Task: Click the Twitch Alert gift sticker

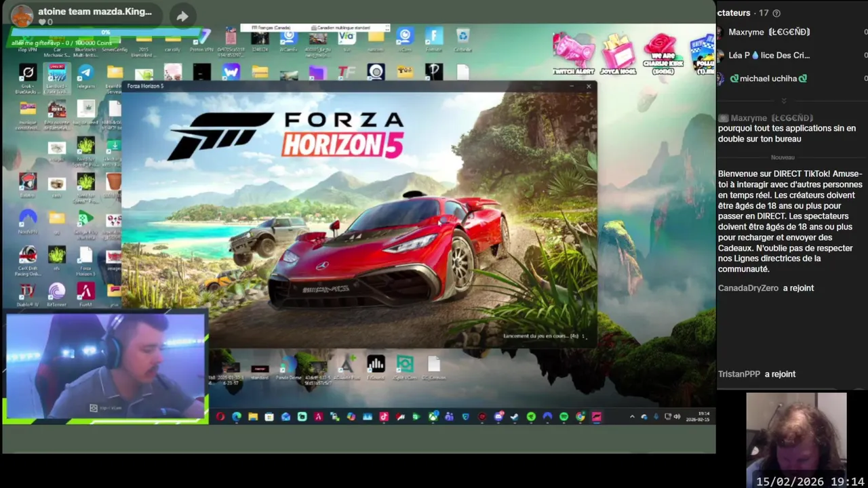Action: 574,54
